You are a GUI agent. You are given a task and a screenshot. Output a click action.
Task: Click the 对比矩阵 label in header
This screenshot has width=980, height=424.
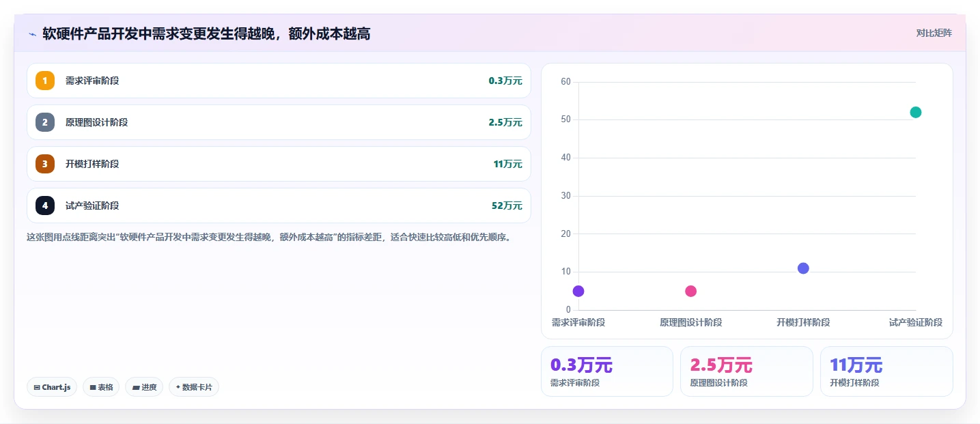(x=934, y=33)
